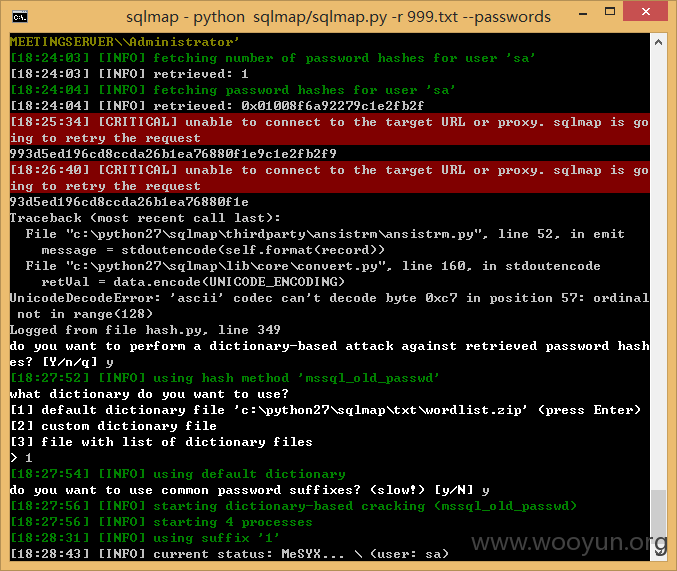
Task: Click option '[1] default dictionary file' line
Action: point(326,409)
